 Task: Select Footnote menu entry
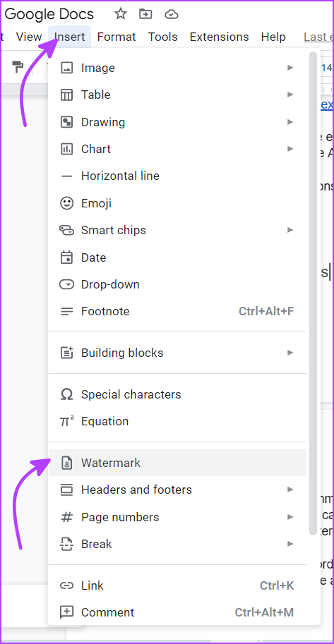point(178,311)
